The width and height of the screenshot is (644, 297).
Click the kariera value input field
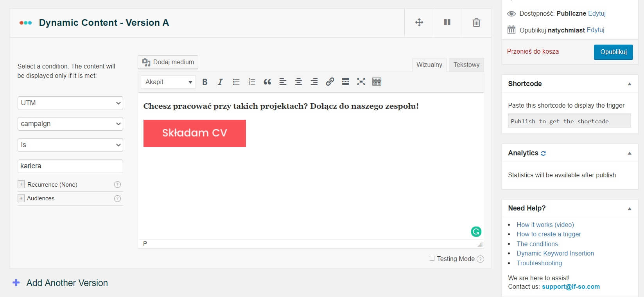point(70,166)
